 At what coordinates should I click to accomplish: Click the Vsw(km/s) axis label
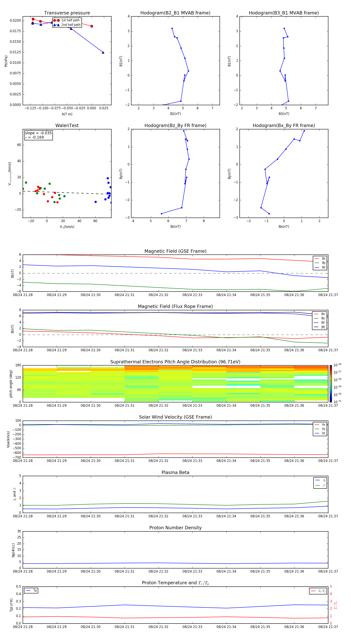click(x=8, y=439)
